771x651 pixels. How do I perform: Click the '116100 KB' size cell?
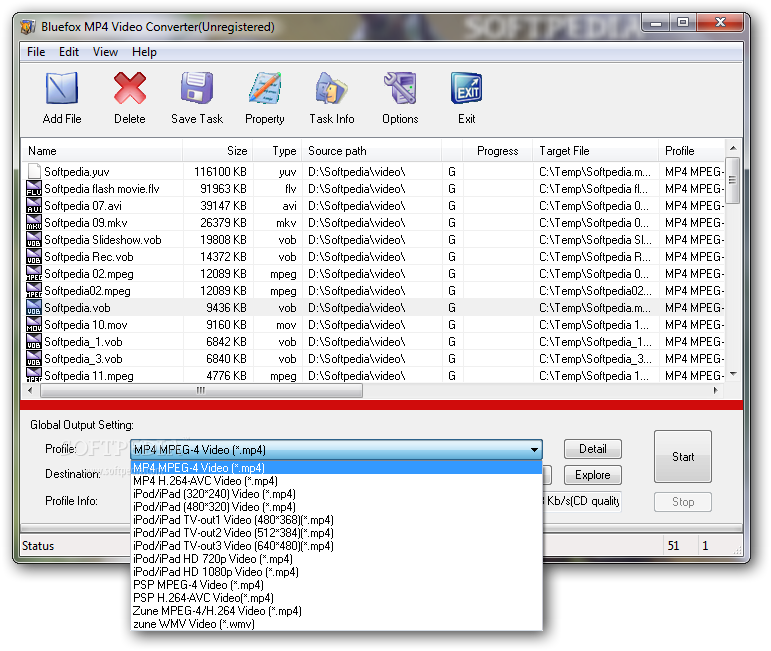(218, 172)
